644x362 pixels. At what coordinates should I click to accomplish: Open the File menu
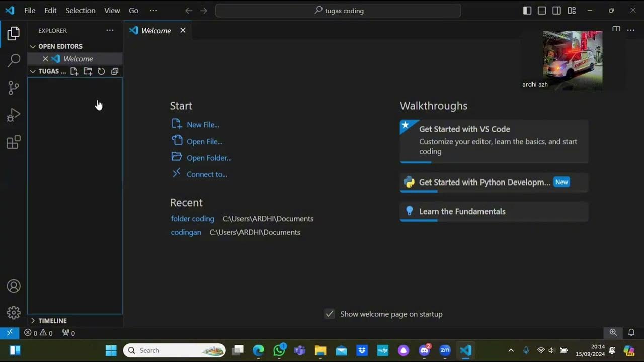pos(30,10)
